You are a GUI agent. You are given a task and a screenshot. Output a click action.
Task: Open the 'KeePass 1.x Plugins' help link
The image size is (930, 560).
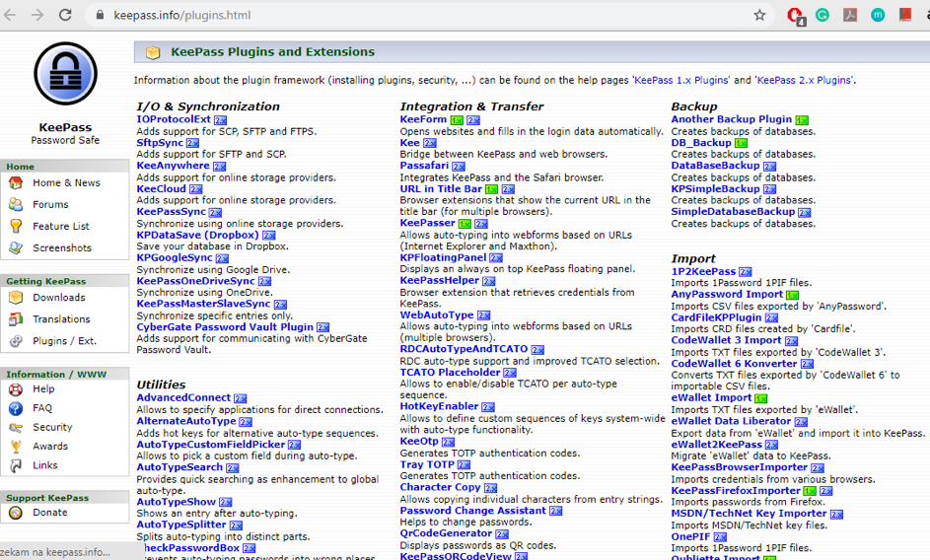click(681, 80)
